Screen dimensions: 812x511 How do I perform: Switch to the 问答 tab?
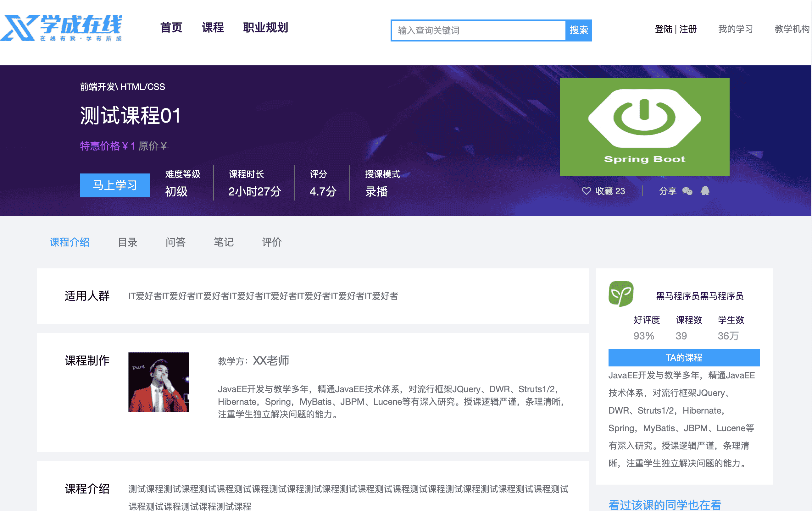pyautogui.click(x=175, y=242)
